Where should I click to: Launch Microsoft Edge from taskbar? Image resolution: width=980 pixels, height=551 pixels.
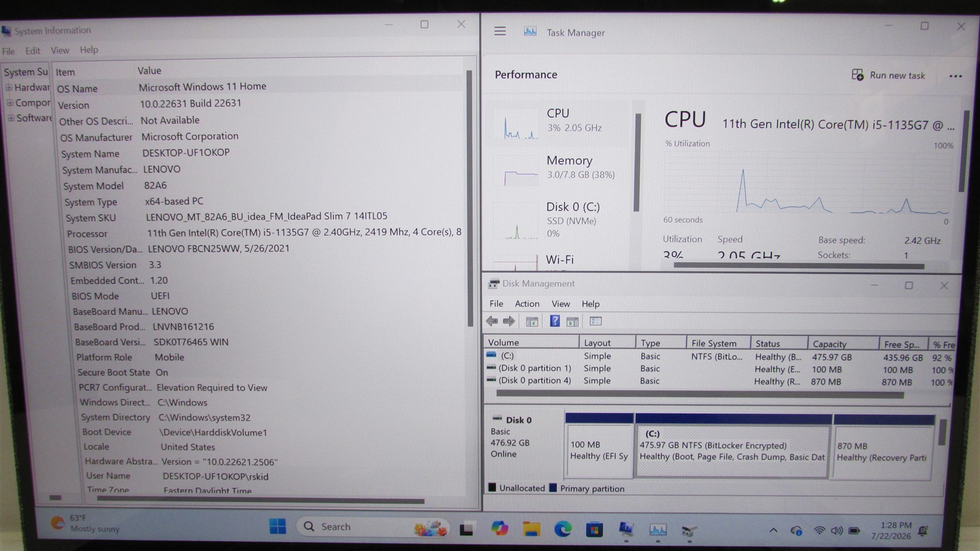pyautogui.click(x=563, y=529)
